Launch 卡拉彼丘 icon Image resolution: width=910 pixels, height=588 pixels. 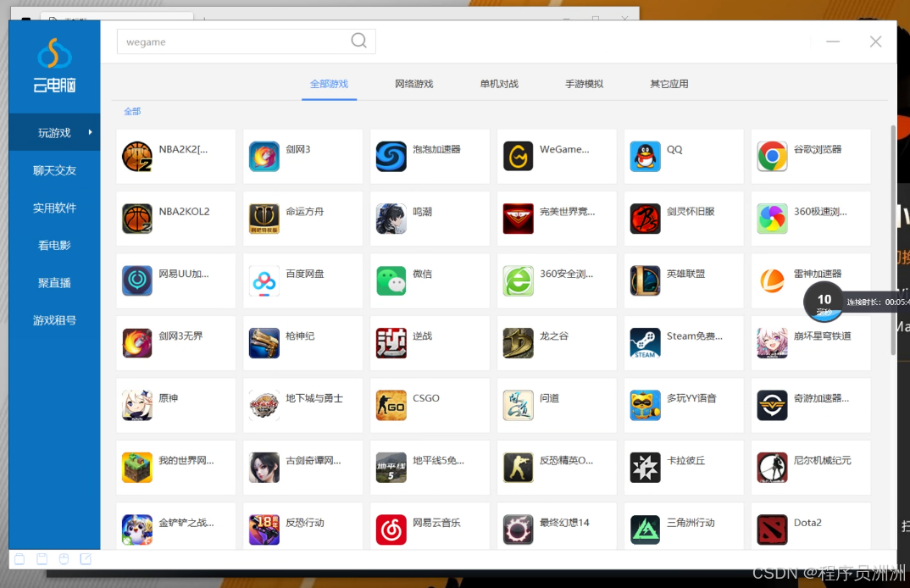click(x=646, y=468)
